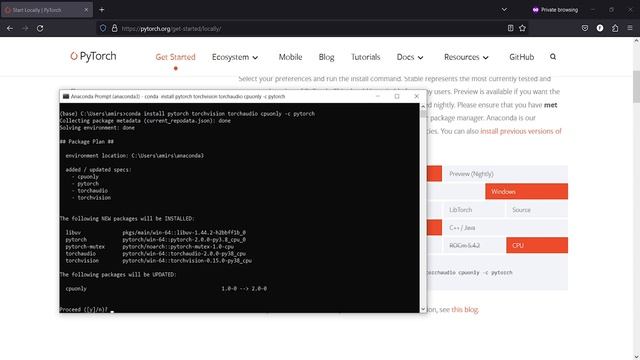Open the Tutorials nav item

366,57
